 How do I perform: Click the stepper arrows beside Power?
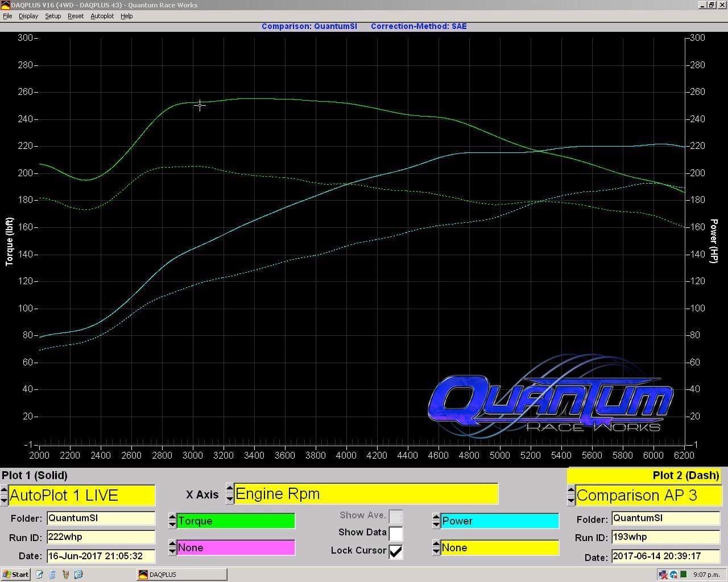click(x=436, y=521)
